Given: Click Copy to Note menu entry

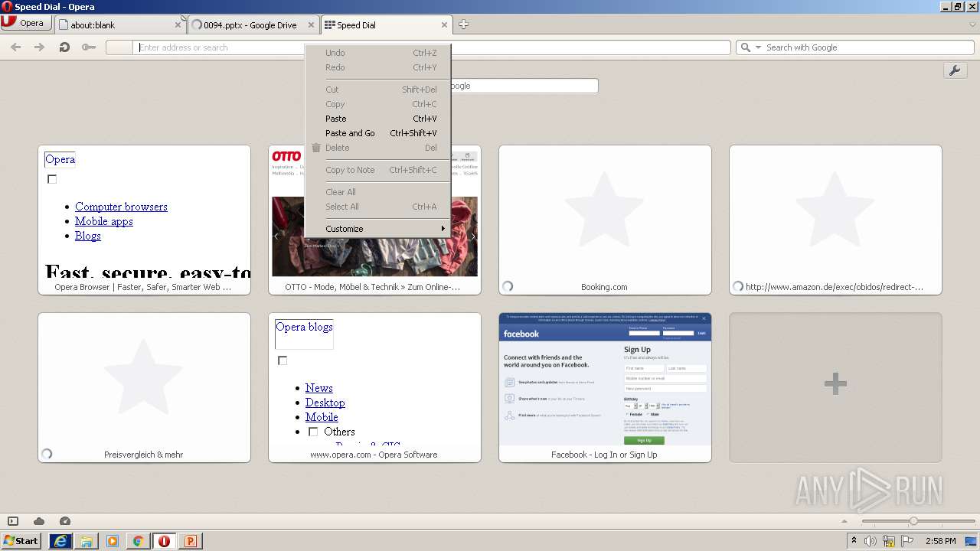Looking at the screenshot, I should 378,170.
